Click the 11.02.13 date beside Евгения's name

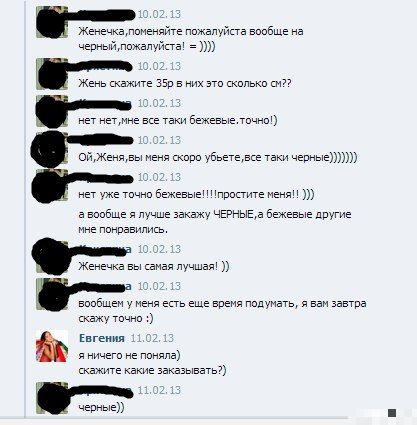point(152,338)
